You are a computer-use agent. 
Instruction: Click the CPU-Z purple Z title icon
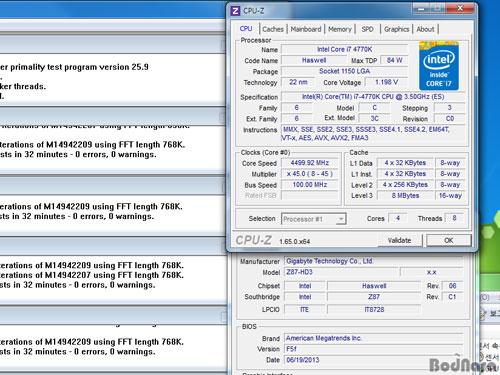[235, 11]
